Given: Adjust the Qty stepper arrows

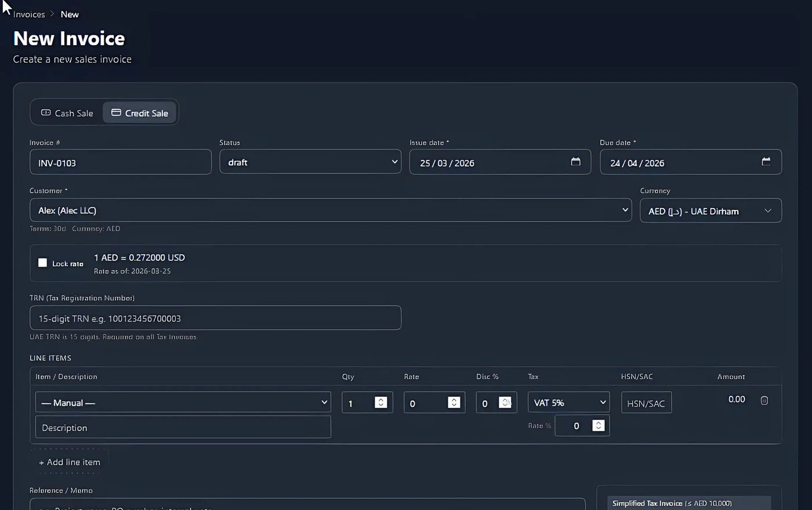Looking at the screenshot, I should [x=381, y=402].
